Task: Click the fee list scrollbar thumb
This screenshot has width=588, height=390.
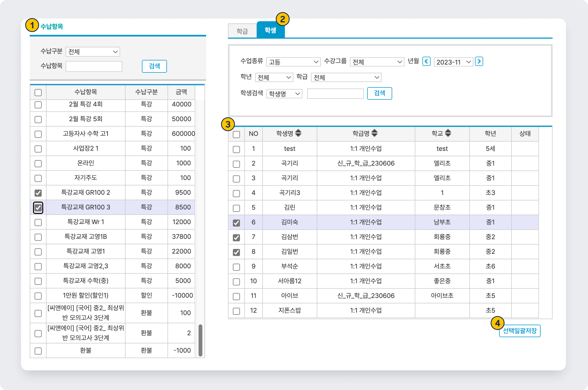Action: pos(200,340)
